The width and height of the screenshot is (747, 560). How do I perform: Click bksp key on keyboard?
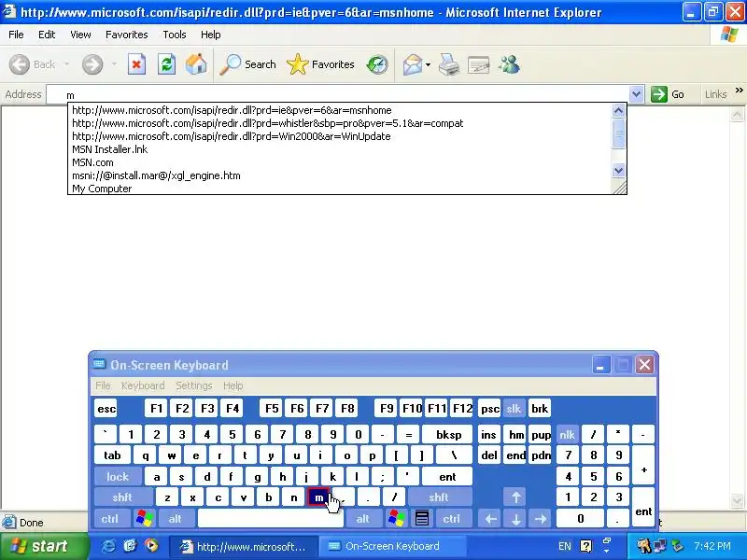pos(448,434)
